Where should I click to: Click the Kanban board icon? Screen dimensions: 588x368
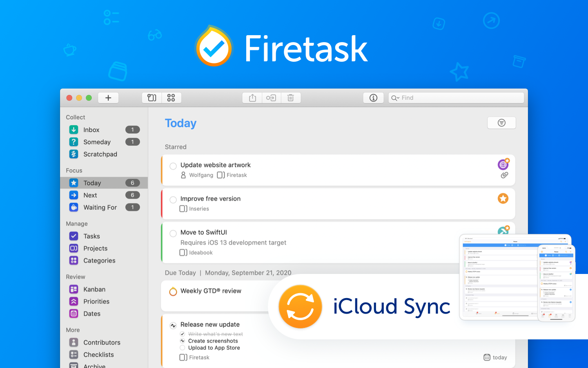click(x=73, y=289)
